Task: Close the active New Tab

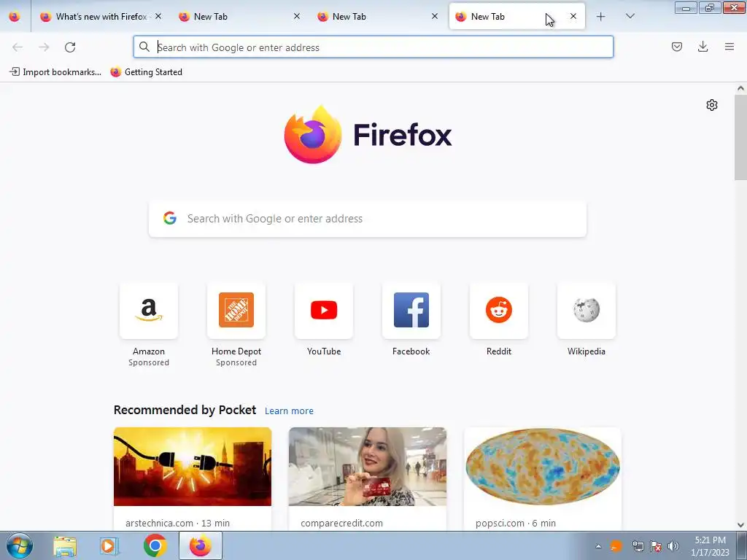Action: tap(573, 16)
